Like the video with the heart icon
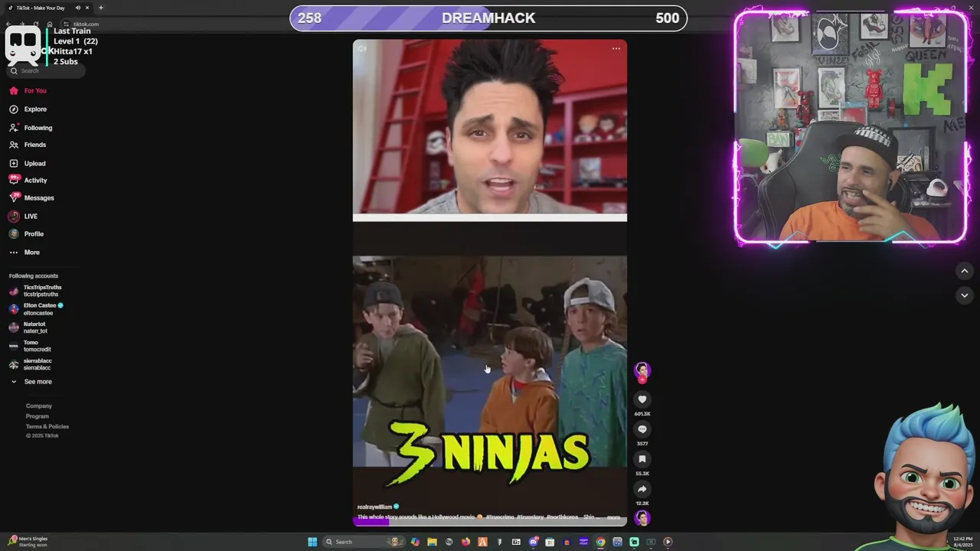This screenshot has height=551, width=980. pyautogui.click(x=642, y=399)
